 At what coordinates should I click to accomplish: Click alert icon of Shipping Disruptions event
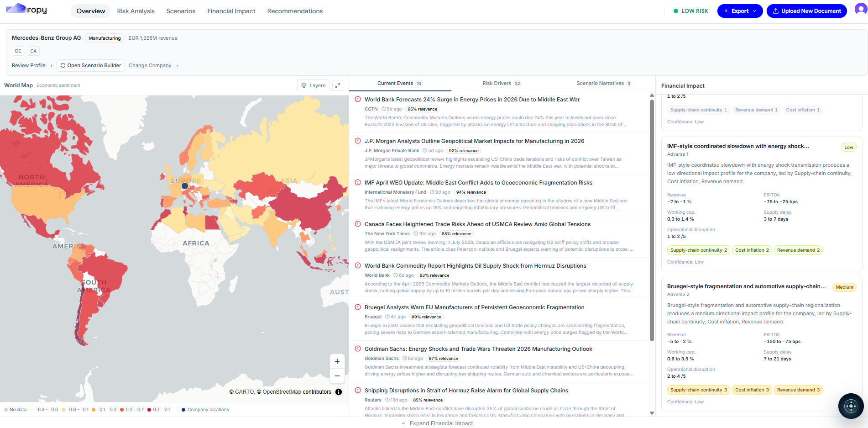(x=358, y=390)
